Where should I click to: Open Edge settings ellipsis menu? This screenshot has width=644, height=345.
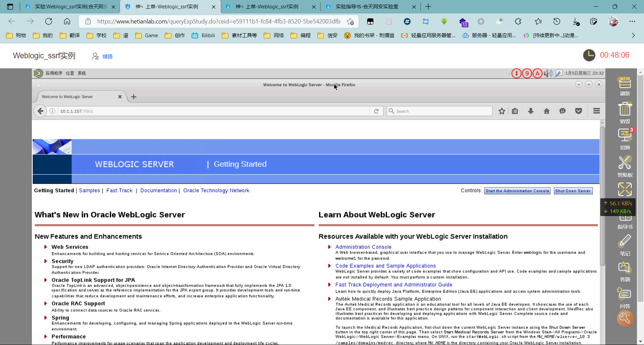click(632, 21)
